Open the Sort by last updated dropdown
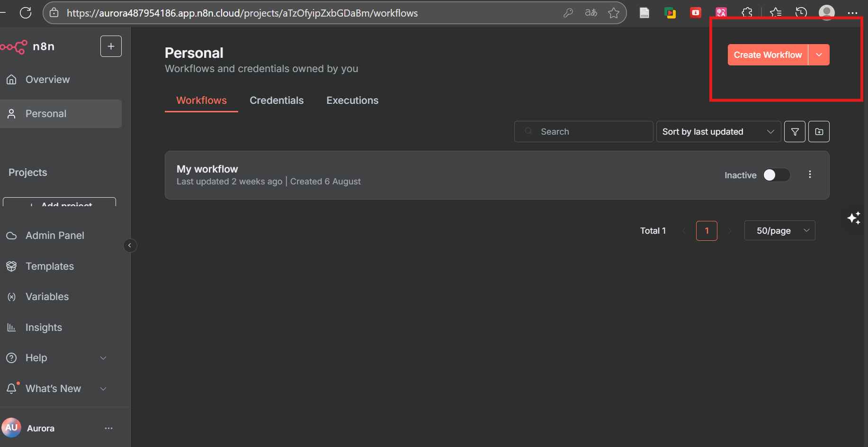The width and height of the screenshot is (868, 447). (x=718, y=132)
